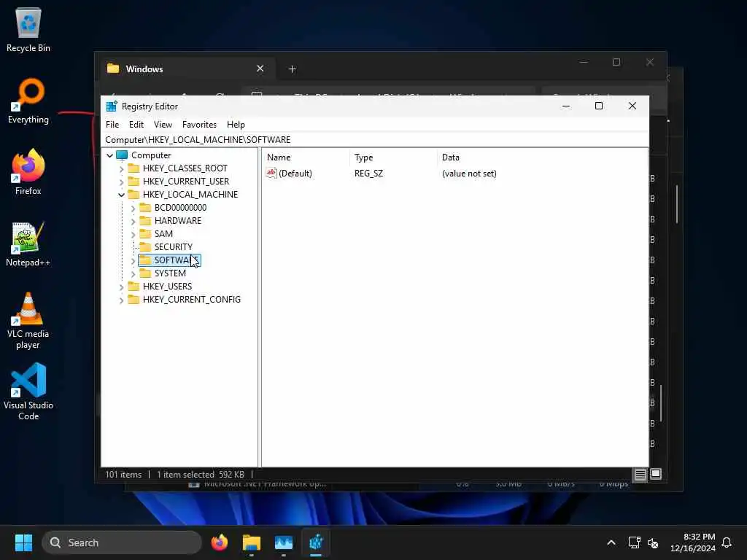Expand the HKEY_USERS node
The height and width of the screenshot is (560, 747).
122,287
